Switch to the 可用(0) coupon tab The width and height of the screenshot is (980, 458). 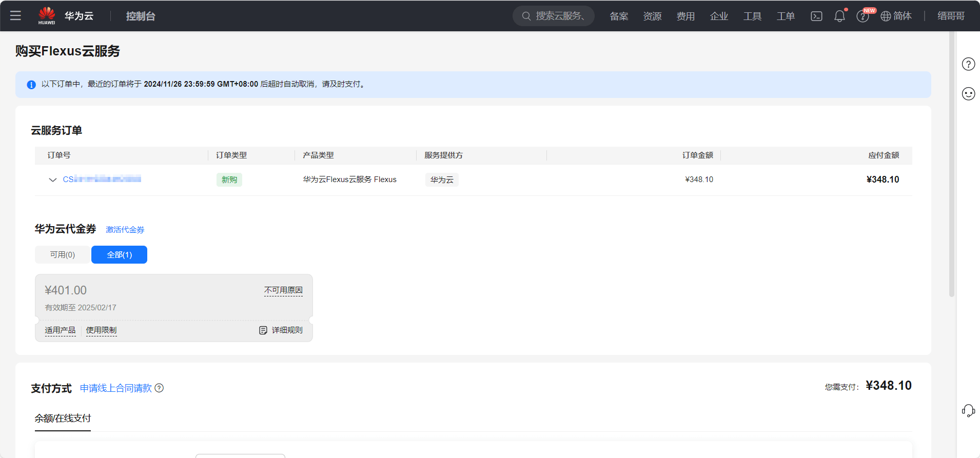(63, 255)
